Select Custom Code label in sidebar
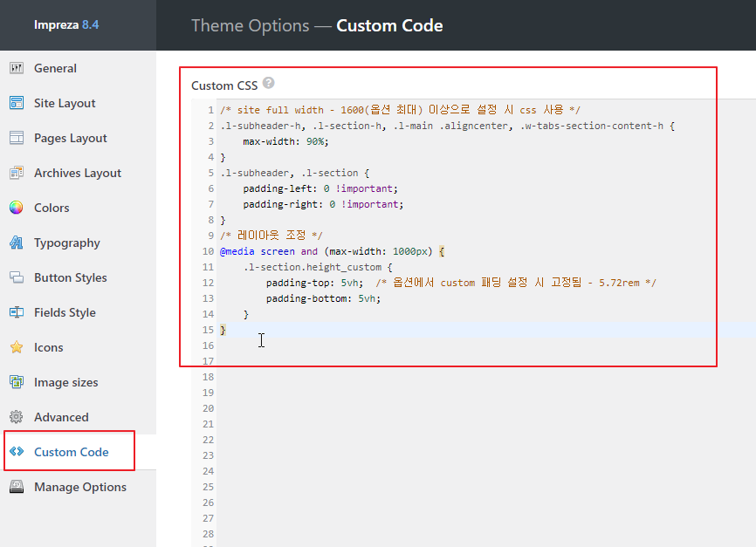Screen dimensions: 756x547 tap(72, 452)
